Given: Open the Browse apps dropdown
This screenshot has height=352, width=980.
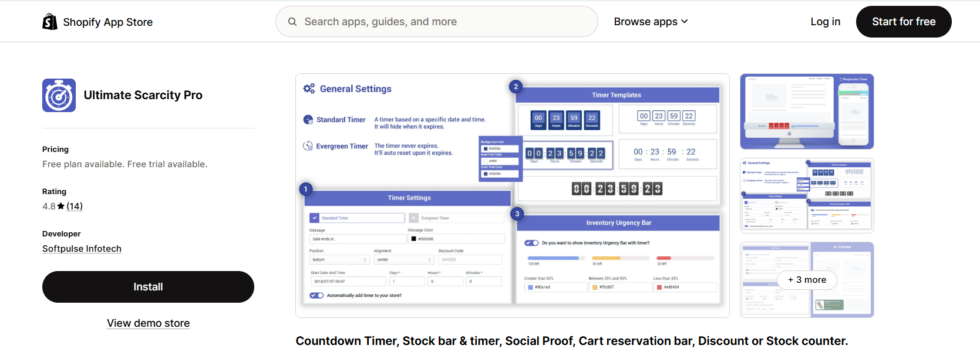Looking at the screenshot, I should 651,22.
